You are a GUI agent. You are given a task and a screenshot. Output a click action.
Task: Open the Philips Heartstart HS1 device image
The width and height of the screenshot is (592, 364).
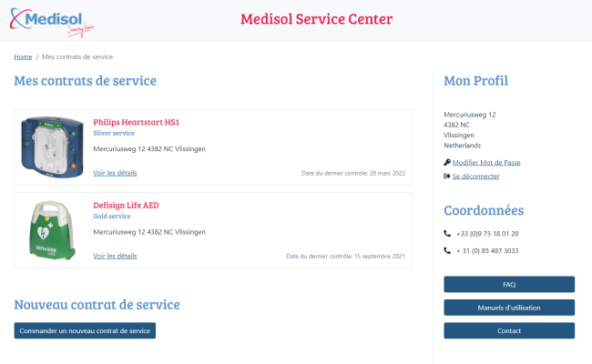pyautogui.click(x=52, y=147)
